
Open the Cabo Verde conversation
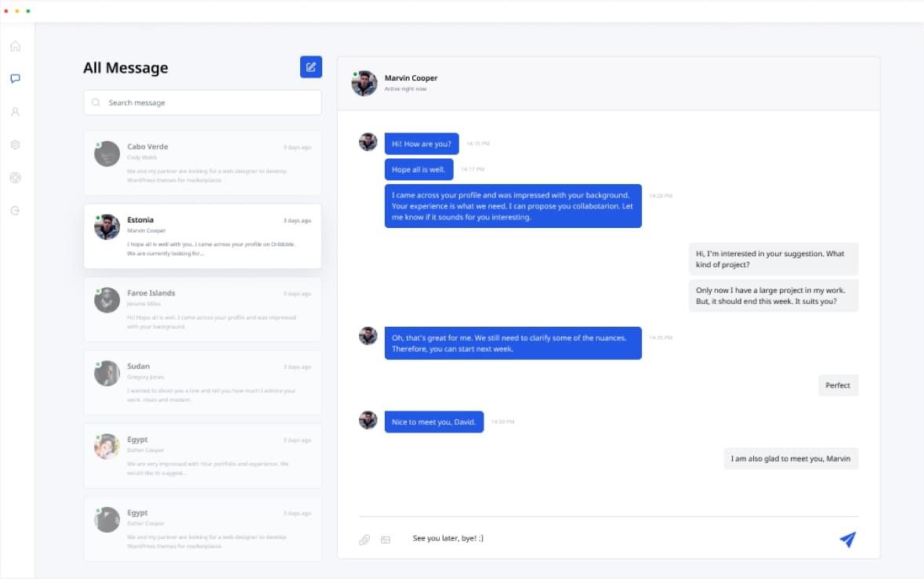(202, 163)
